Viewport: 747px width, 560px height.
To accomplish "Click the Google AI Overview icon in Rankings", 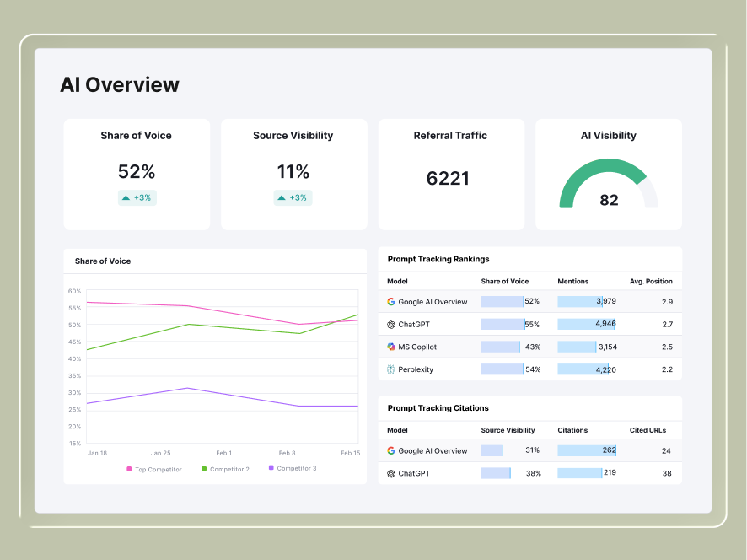I will (390, 301).
